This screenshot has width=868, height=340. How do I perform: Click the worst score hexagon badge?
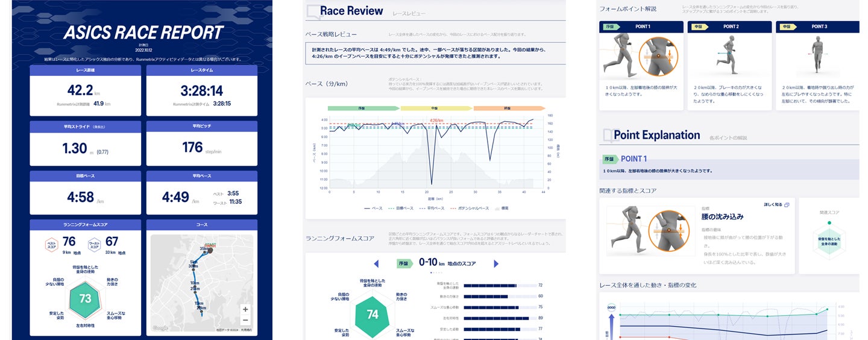[x=94, y=245]
